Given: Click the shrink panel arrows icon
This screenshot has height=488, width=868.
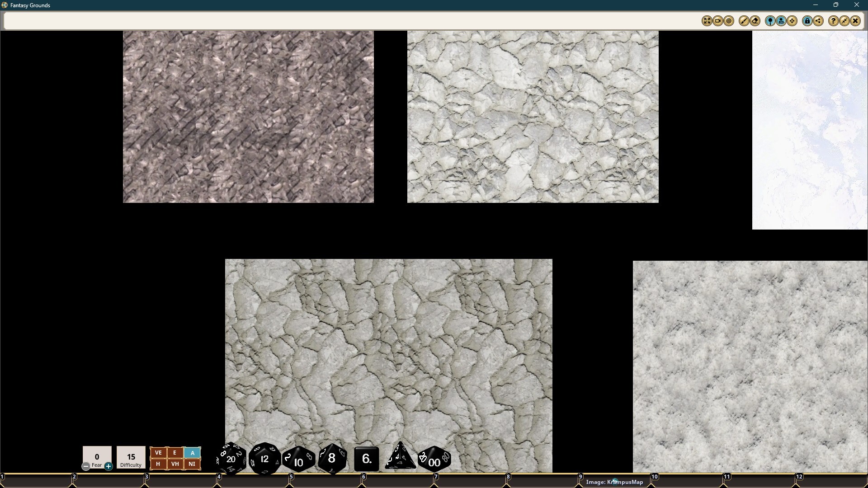Looking at the screenshot, I should click(x=844, y=21).
